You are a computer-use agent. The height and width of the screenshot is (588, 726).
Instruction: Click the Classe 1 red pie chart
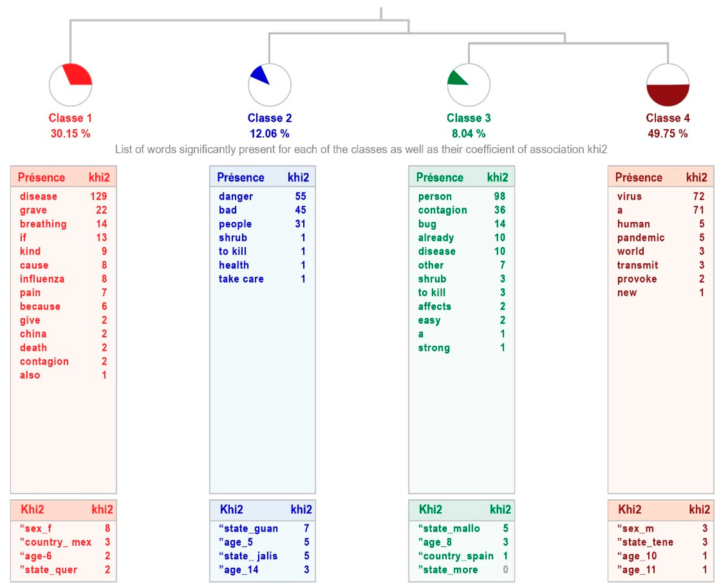coord(71,85)
